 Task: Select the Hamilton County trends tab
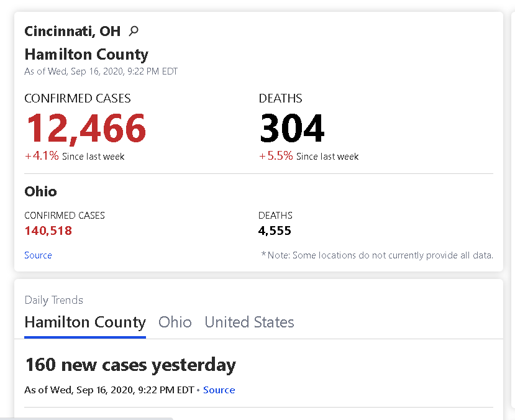(x=85, y=323)
